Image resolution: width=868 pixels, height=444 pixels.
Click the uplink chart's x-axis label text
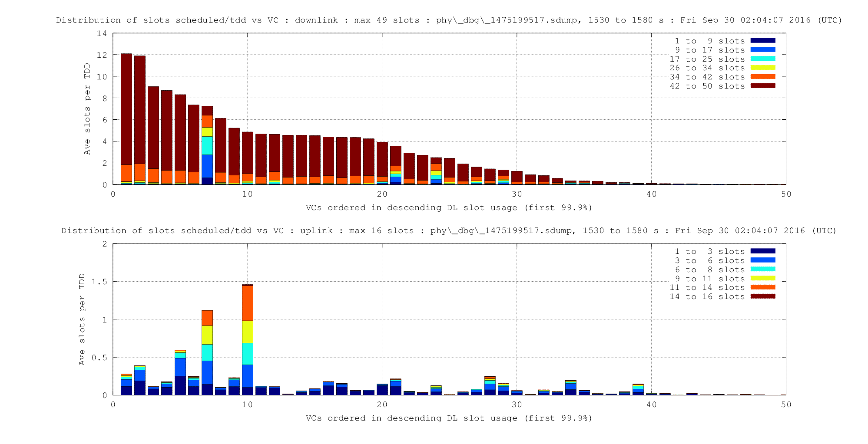449,418
